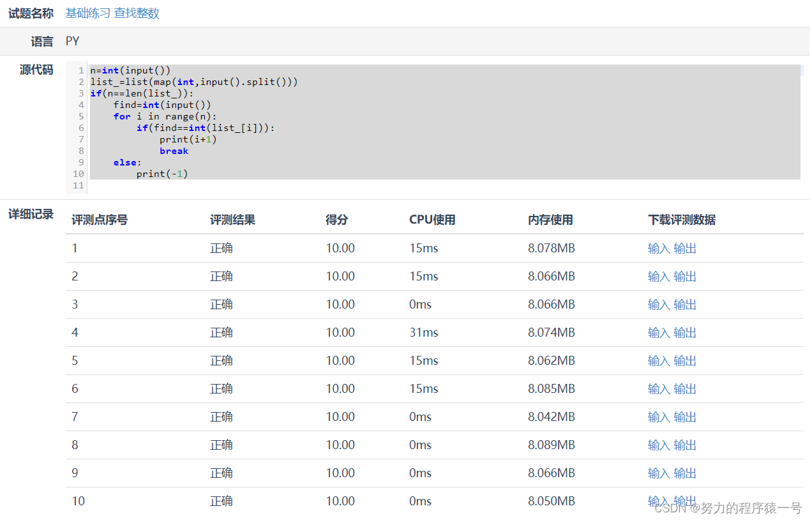
Task: Click test point number 10
Action: pos(78,501)
